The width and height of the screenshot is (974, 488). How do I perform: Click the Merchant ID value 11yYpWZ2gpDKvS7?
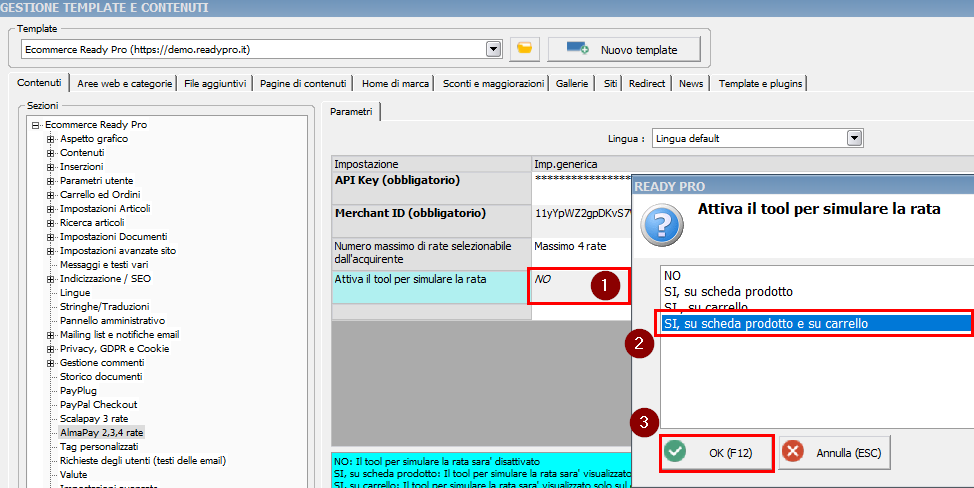581,221
